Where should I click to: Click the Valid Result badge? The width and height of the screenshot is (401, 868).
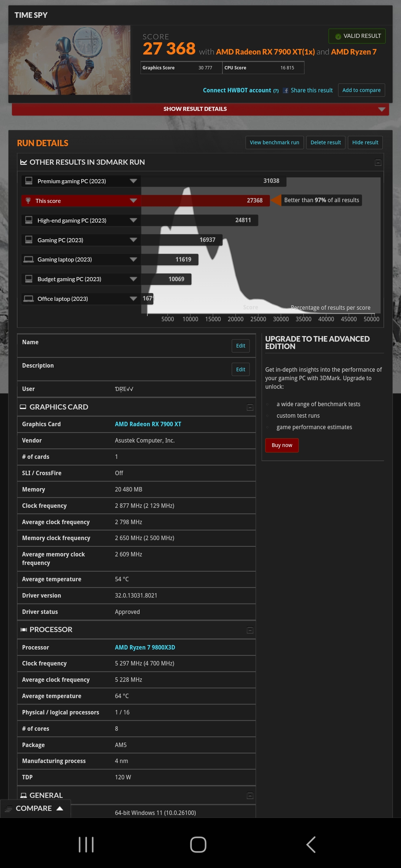tap(357, 36)
